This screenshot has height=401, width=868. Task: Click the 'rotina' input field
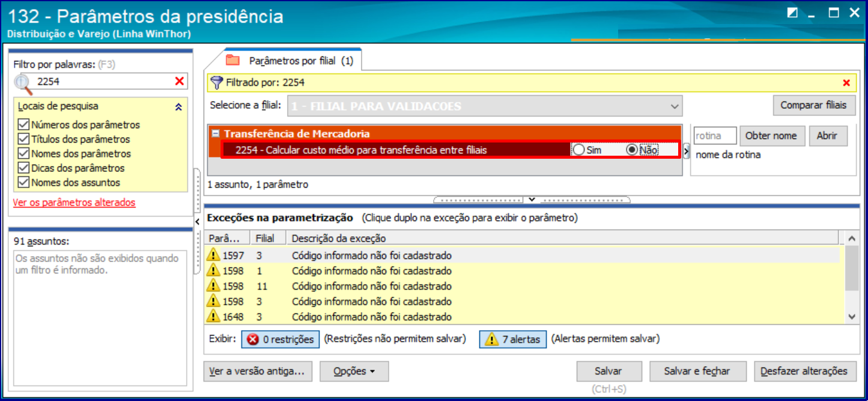pos(715,136)
